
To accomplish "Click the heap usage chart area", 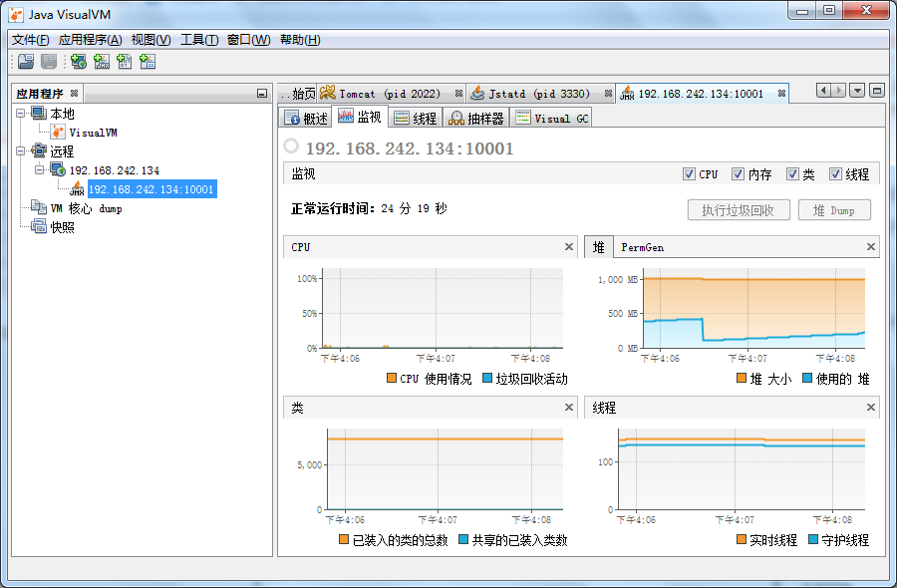I will (x=754, y=308).
